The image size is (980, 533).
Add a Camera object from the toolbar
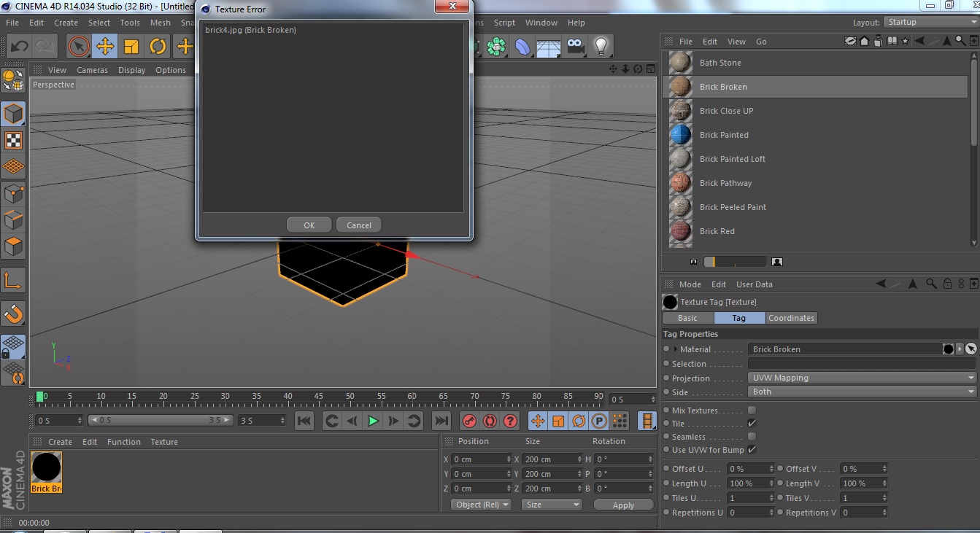point(575,47)
